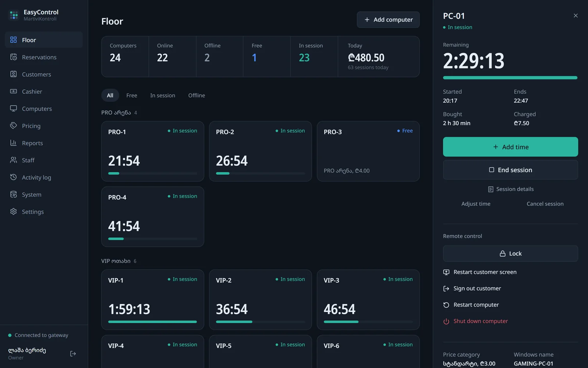Click the Reservations calendar icon
The height and width of the screenshot is (368, 588).
[14, 57]
